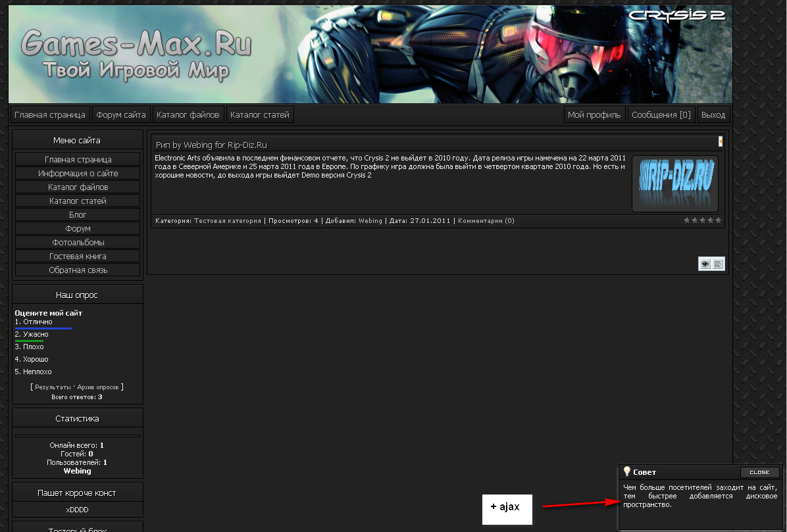The image size is (787, 532).
Task: Follow the Тестовая категория category link
Action: click(228, 220)
